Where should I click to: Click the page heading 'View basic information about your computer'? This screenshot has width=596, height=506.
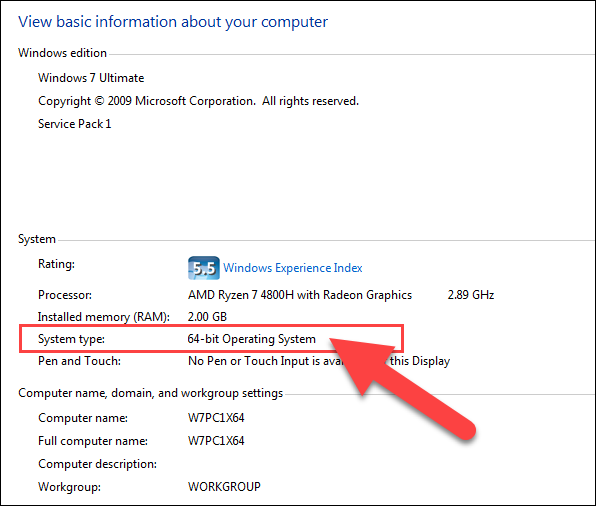173,22
